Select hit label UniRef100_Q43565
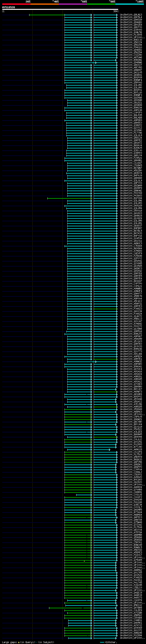The height and width of the screenshot is (644, 146). 131,266
